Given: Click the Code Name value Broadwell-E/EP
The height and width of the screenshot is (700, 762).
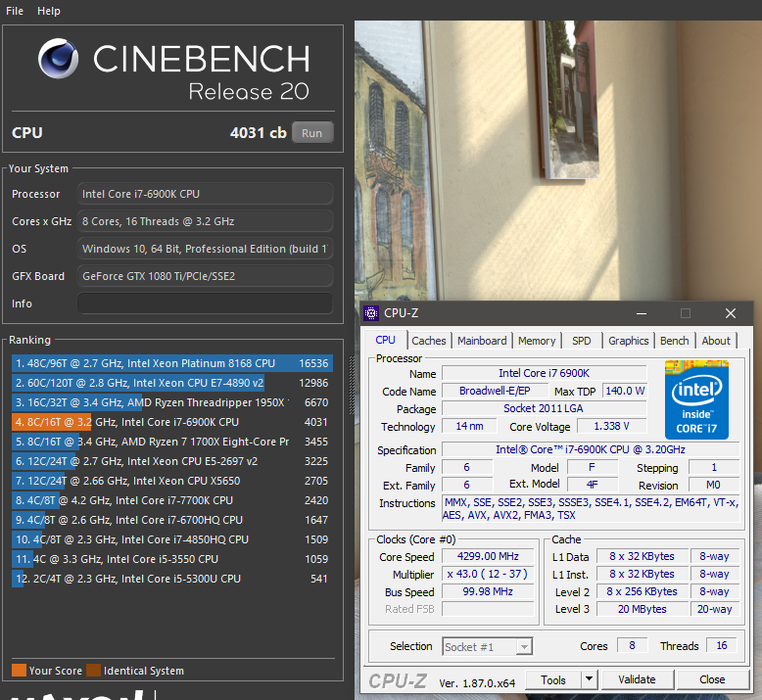Looking at the screenshot, I should point(495,391).
